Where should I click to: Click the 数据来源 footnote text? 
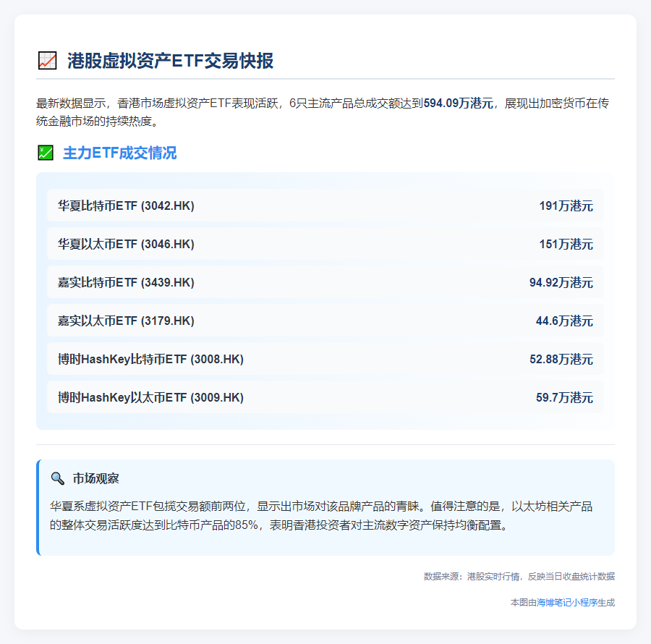519,576
